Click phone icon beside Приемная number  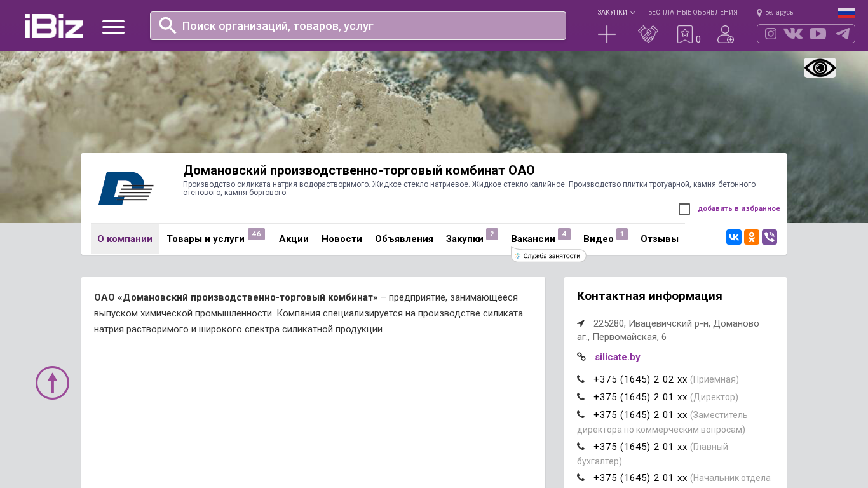tap(581, 379)
